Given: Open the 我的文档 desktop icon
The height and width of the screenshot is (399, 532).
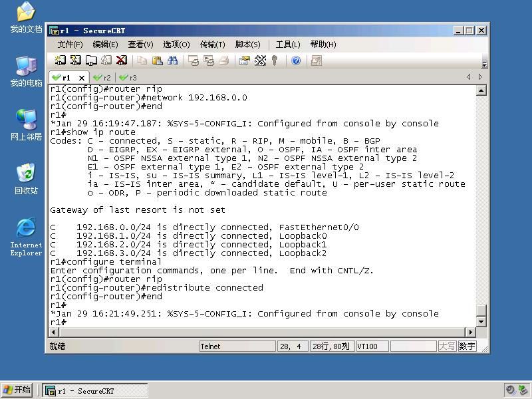Looking at the screenshot, I should point(26,18).
